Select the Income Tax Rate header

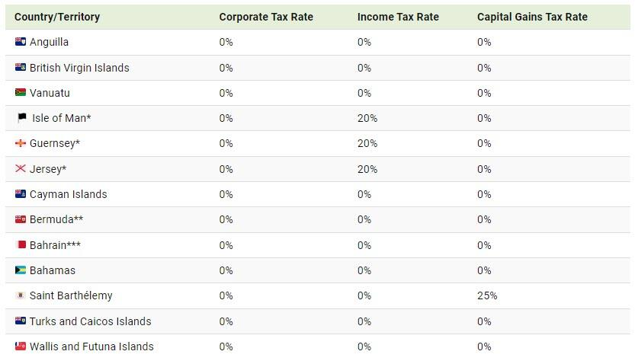click(x=398, y=17)
